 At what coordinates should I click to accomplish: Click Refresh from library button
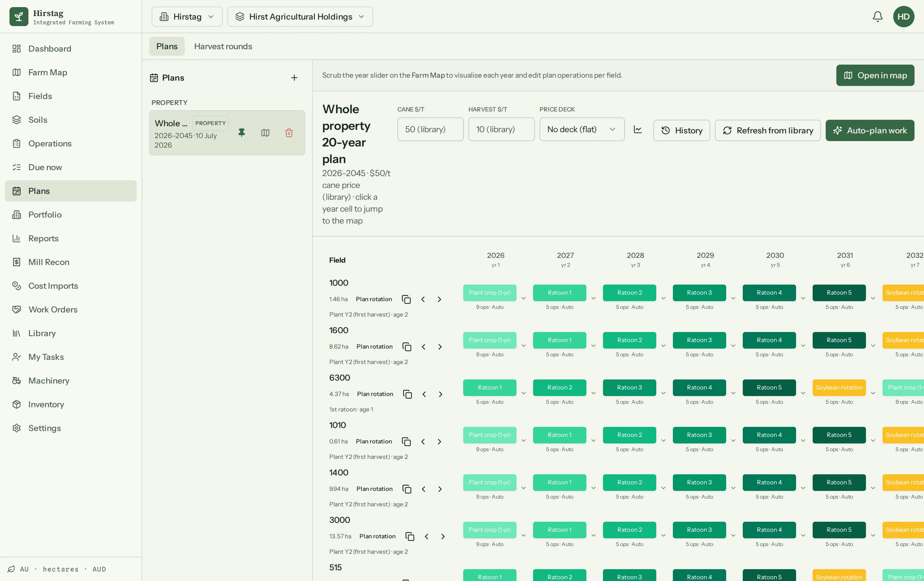pos(767,130)
